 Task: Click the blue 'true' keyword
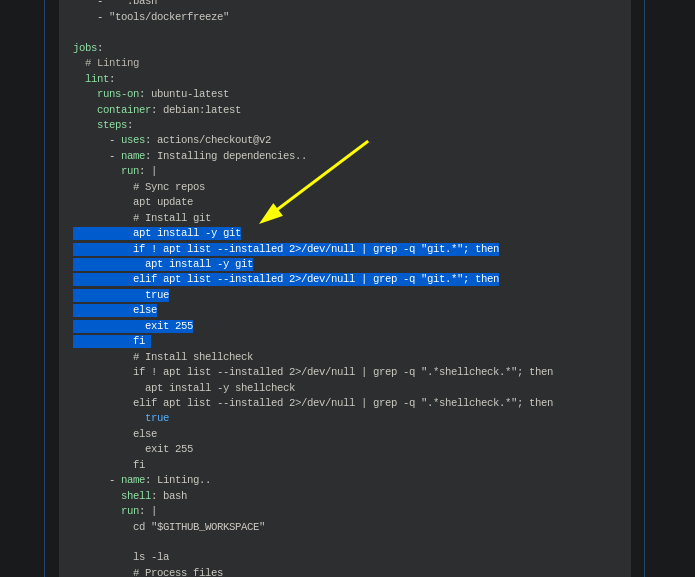pyautogui.click(x=157, y=418)
